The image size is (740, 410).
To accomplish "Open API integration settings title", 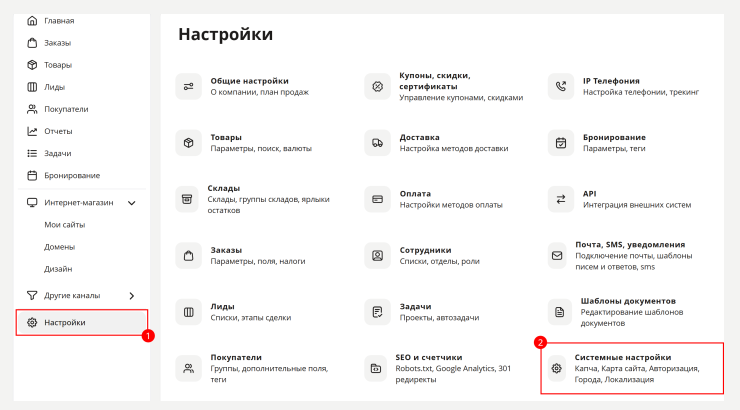I will click(x=589, y=193).
